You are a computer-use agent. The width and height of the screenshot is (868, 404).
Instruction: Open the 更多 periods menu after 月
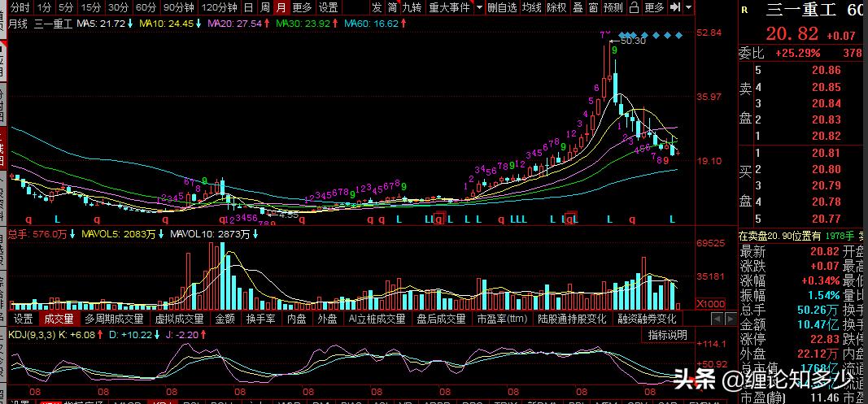point(302,7)
